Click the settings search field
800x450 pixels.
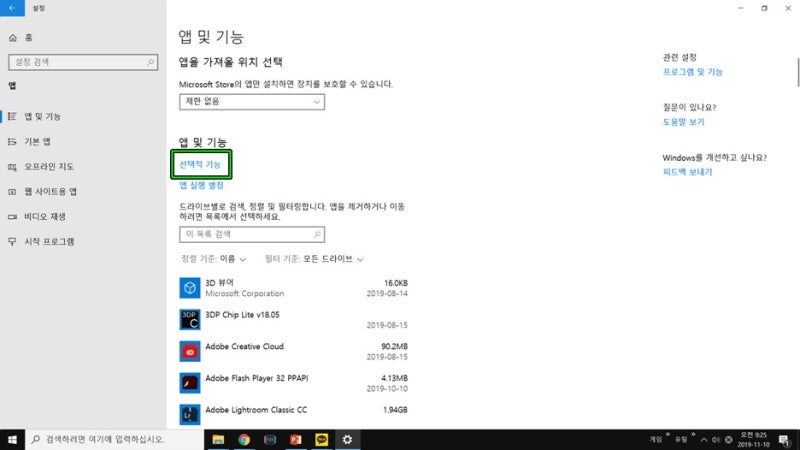click(83, 62)
